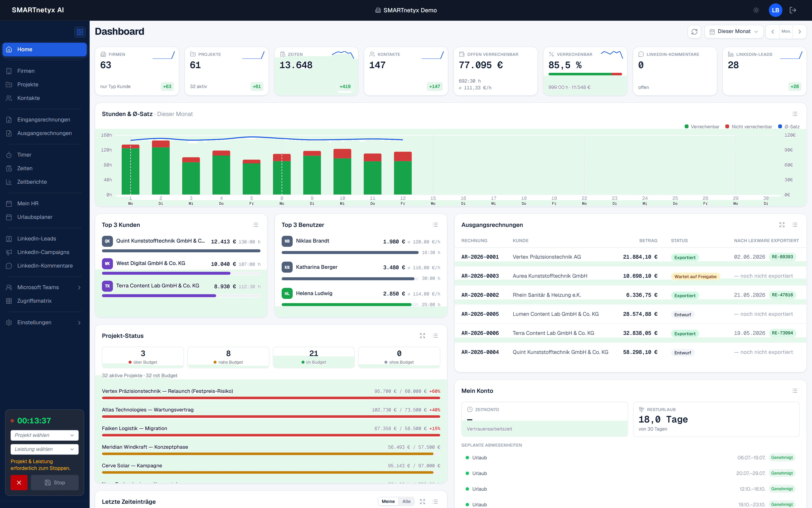Click the LinkedIn-Leads sidebar icon
The image size is (812, 508).
point(9,239)
